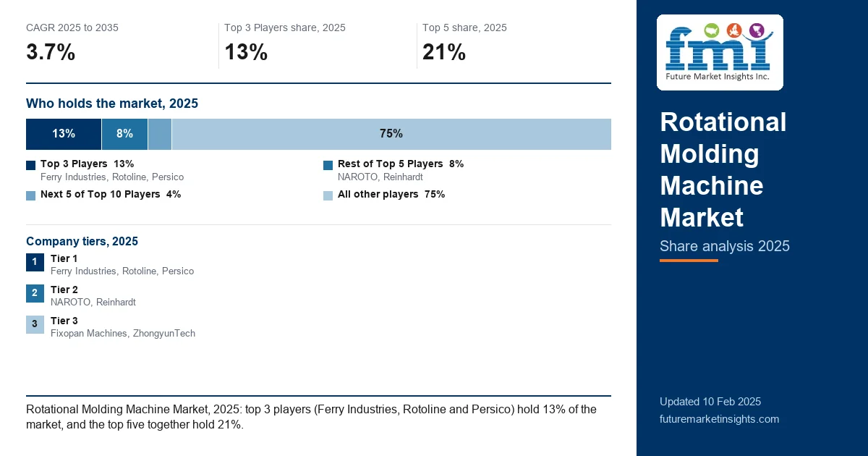Click the Top 3 Players share 13% value
The width and height of the screenshot is (868, 456).
(x=246, y=52)
